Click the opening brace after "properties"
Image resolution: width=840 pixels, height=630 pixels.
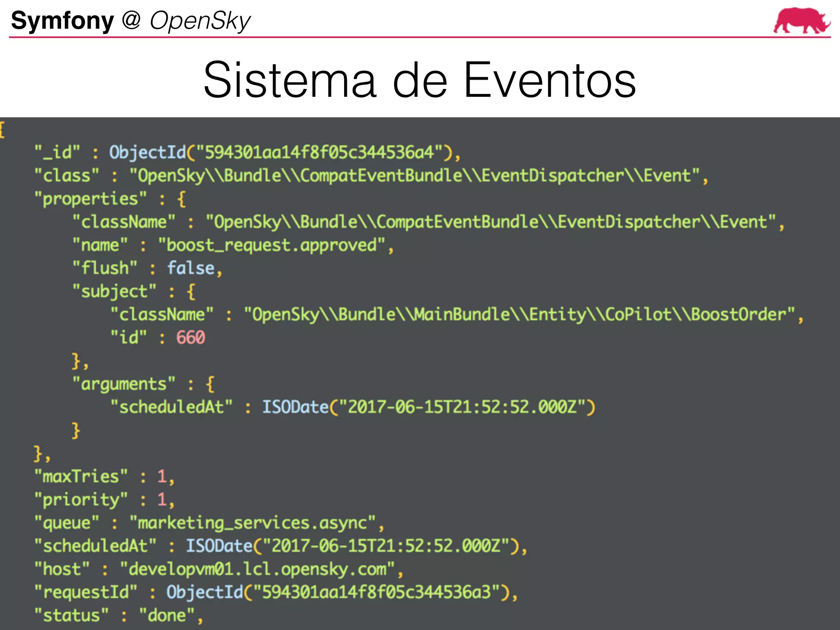181,199
